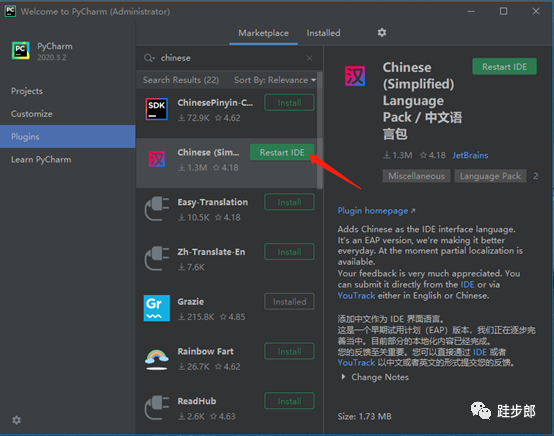The width and height of the screenshot is (554, 436).
Task: Install the ChinesePinyin-C plugin
Action: coord(289,103)
